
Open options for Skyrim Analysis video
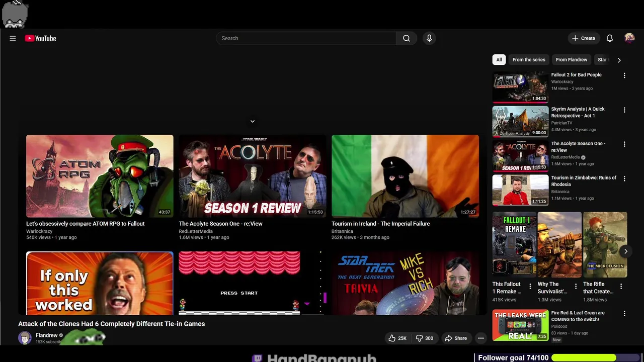[x=624, y=110]
